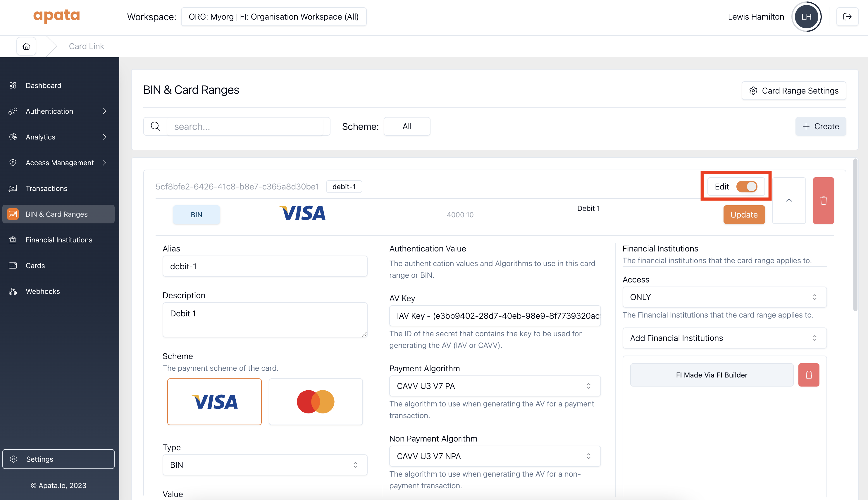Select Mastercard as payment scheme
Screen dimensions: 868x500
click(x=315, y=401)
